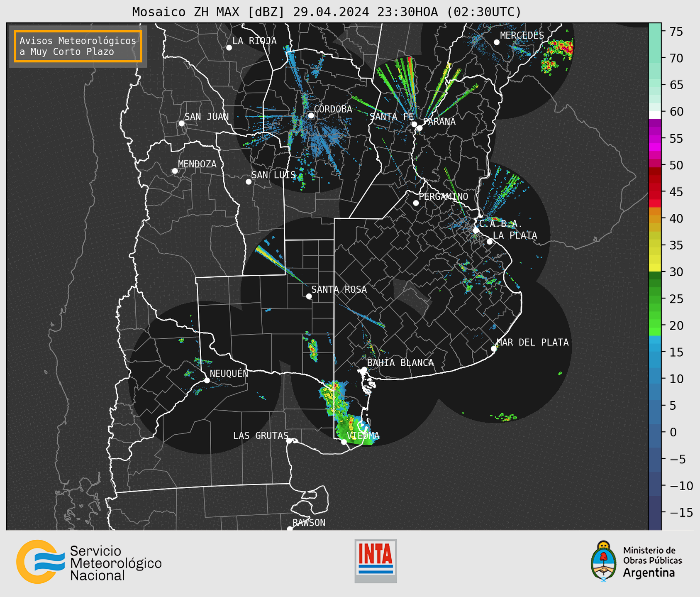
Task: Select the RAWSON city marker
Action: (290, 529)
